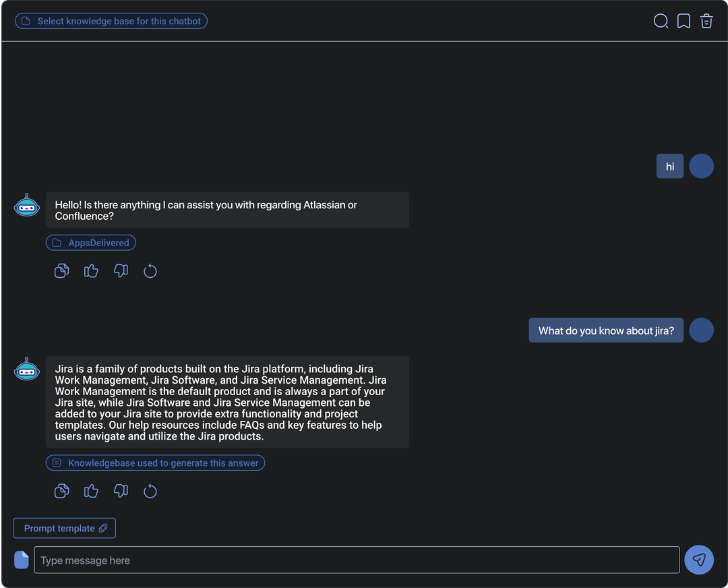Regenerate the Hello greeting reply
This screenshot has width=728, height=588.
[x=150, y=271]
